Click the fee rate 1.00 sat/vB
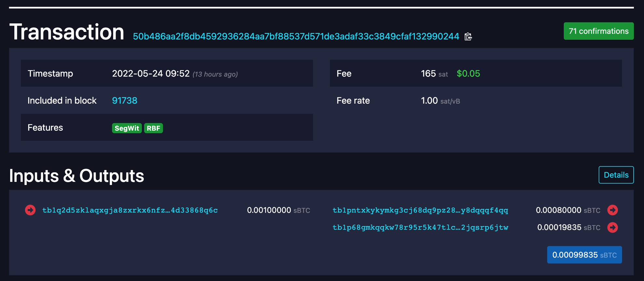 coord(440,101)
